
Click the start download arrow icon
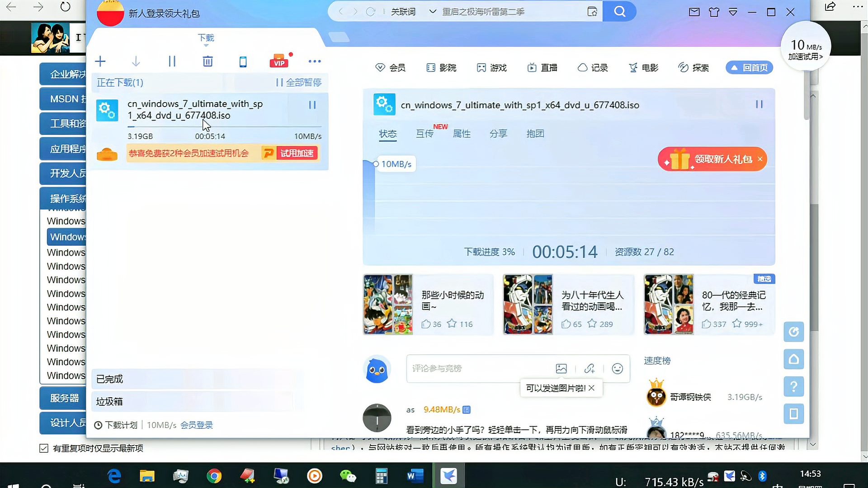[136, 61]
